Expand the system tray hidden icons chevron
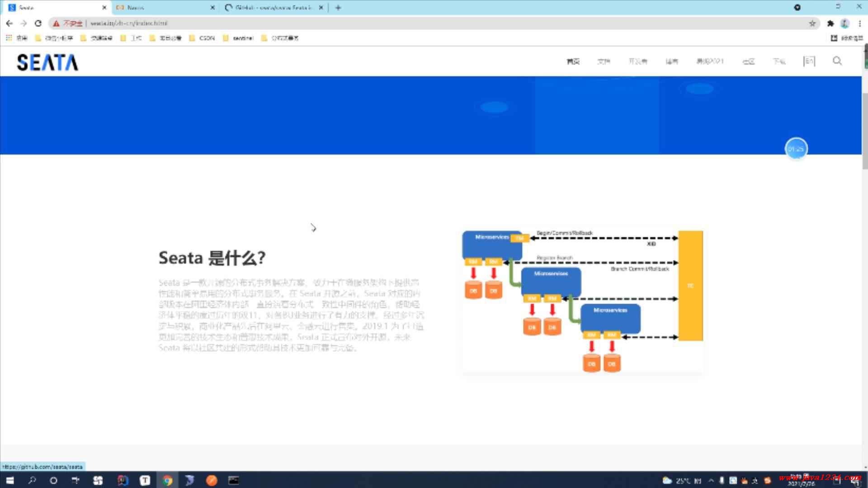This screenshot has height=488, width=868. tap(711, 480)
